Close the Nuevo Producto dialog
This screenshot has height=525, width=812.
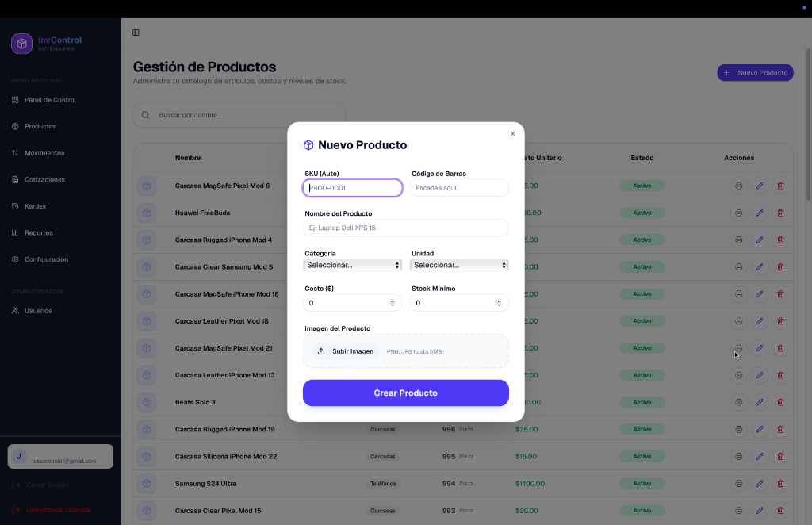512,134
